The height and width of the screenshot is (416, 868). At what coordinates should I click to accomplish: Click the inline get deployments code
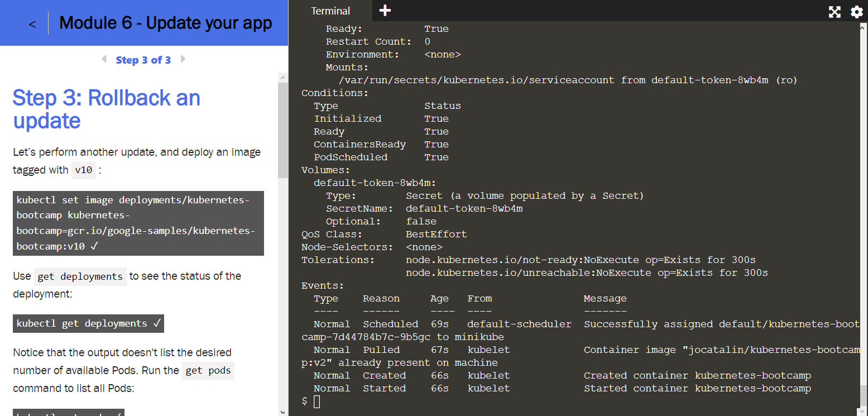(x=80, y=276)
